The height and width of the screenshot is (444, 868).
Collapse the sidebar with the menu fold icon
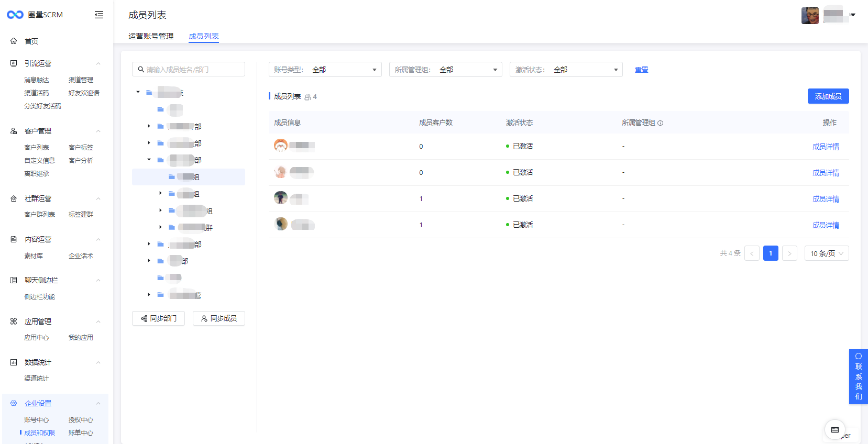point(98,15)
